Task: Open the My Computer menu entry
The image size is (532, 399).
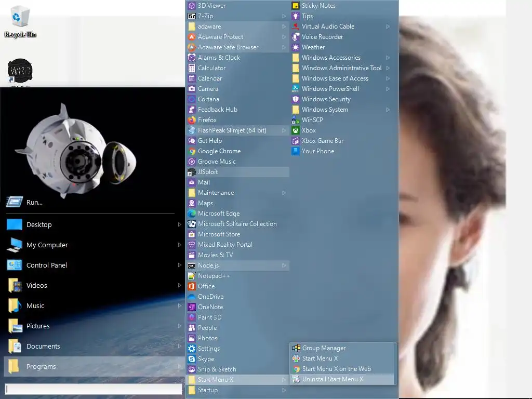Action: coord(94,245)
